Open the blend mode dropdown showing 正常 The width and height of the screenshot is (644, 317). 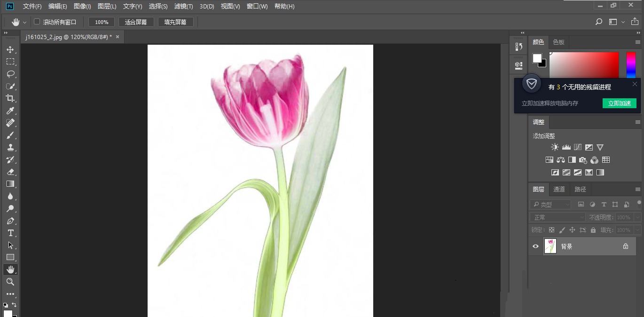pos(557,217)
